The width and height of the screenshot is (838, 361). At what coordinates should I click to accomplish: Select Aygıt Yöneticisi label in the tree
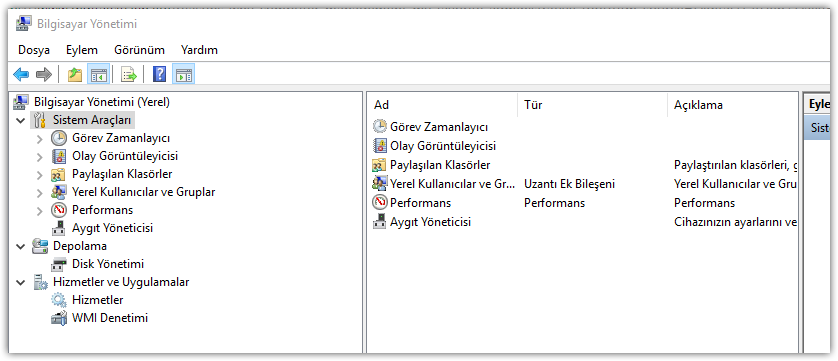point(113,228)
